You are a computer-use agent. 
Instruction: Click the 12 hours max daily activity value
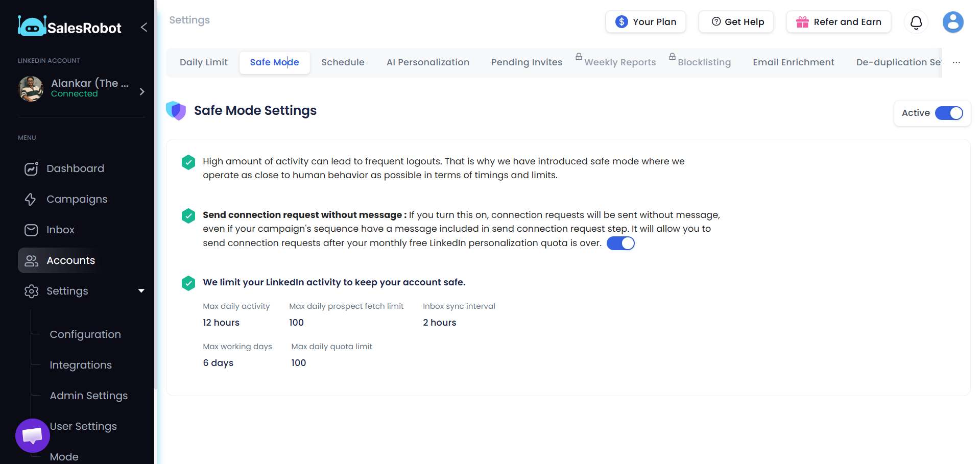[x=221, y=323]
